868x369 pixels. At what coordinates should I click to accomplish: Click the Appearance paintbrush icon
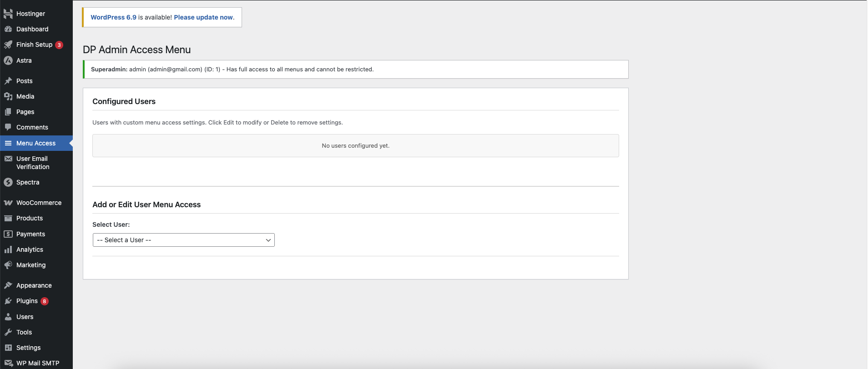[8, 285]
